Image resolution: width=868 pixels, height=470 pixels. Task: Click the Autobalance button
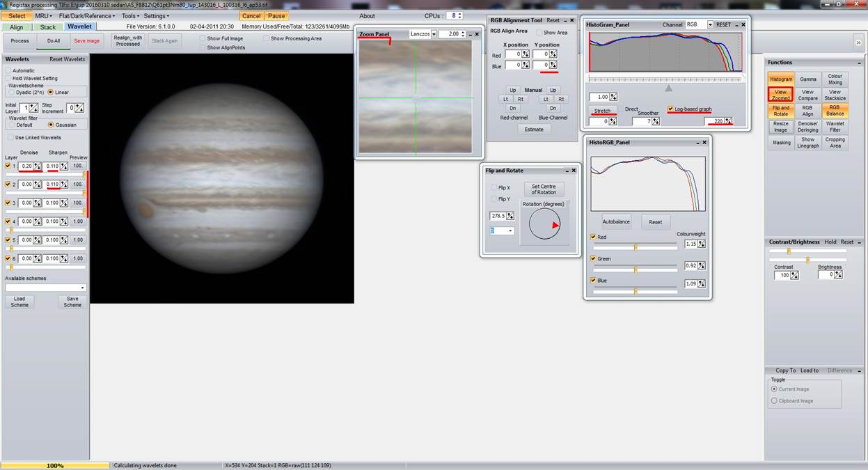(x=615, y=222)
